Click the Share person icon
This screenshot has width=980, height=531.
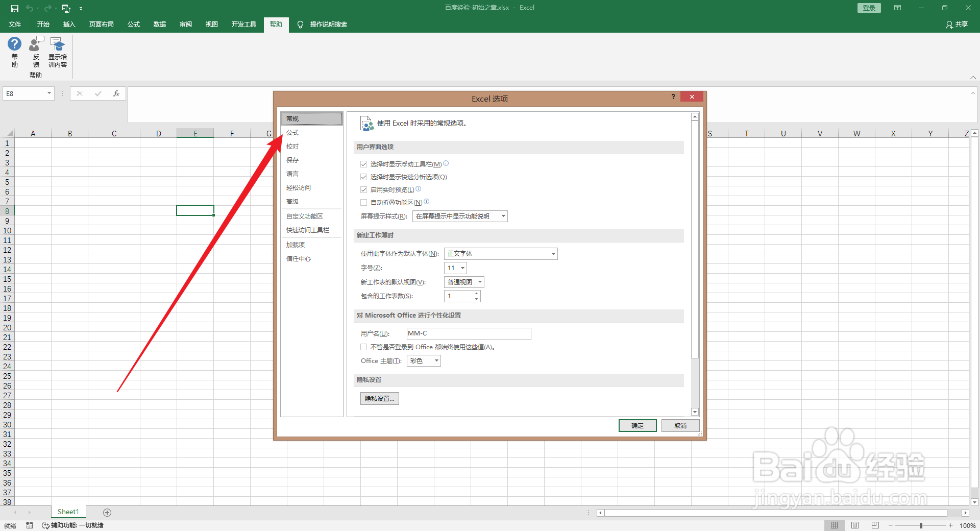tap(949, 25)
